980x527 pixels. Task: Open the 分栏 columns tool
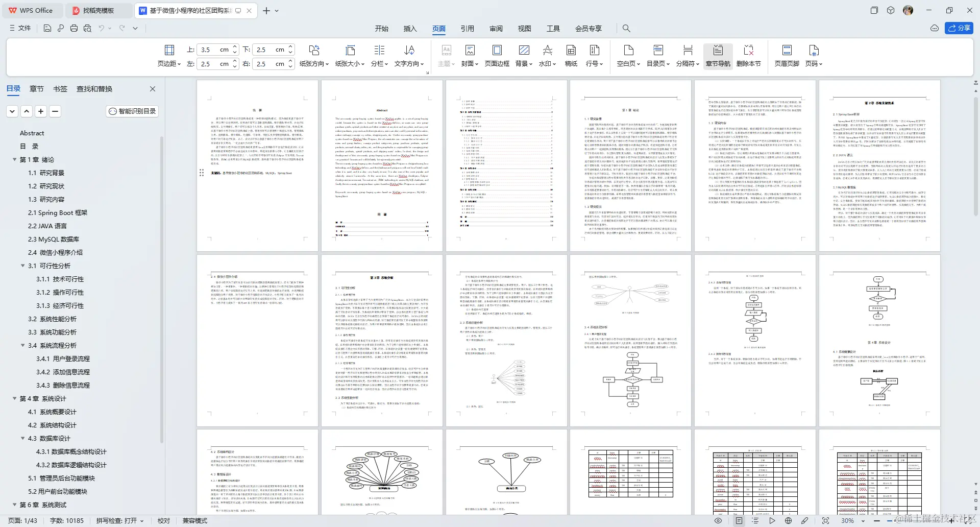pos(379,56)
